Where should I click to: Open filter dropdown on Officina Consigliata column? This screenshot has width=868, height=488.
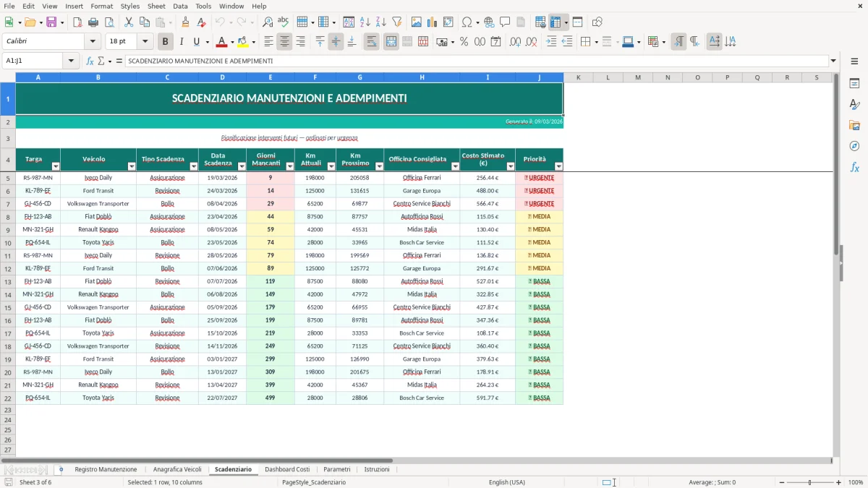coord(455,166)
